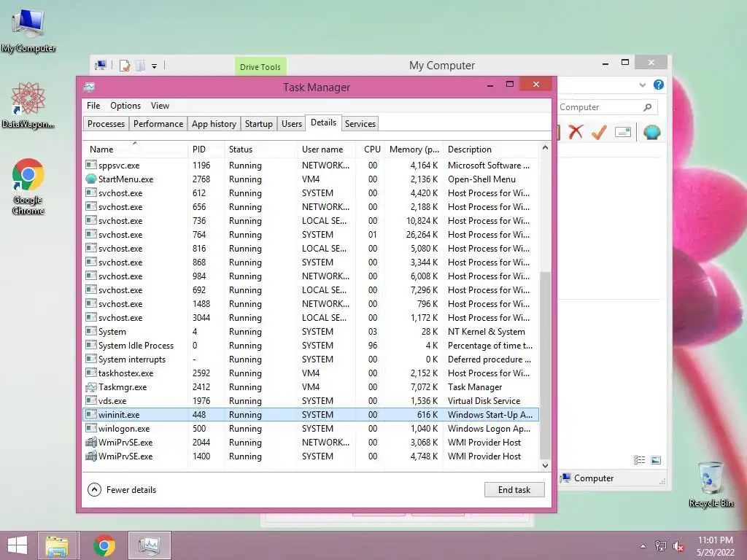Viewport: 747px width, 560px height.
Task: Click the muted volume icon in the tray
Action: tap(678, 546)
